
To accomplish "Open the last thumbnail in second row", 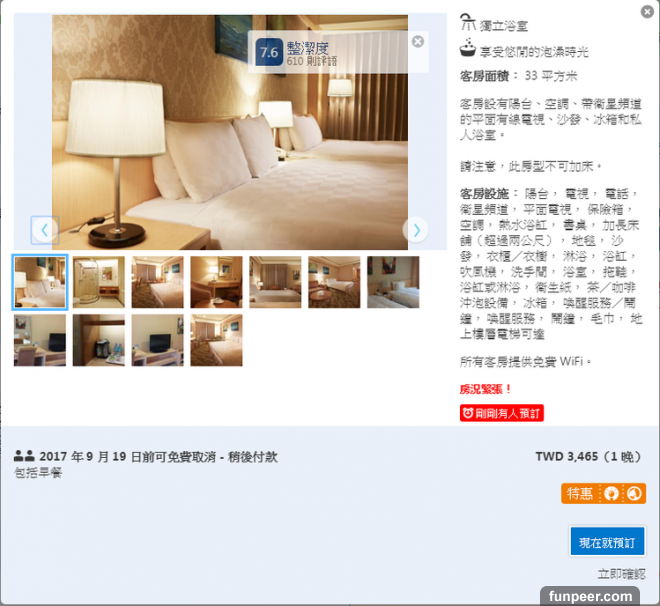I will click(216, 340).
